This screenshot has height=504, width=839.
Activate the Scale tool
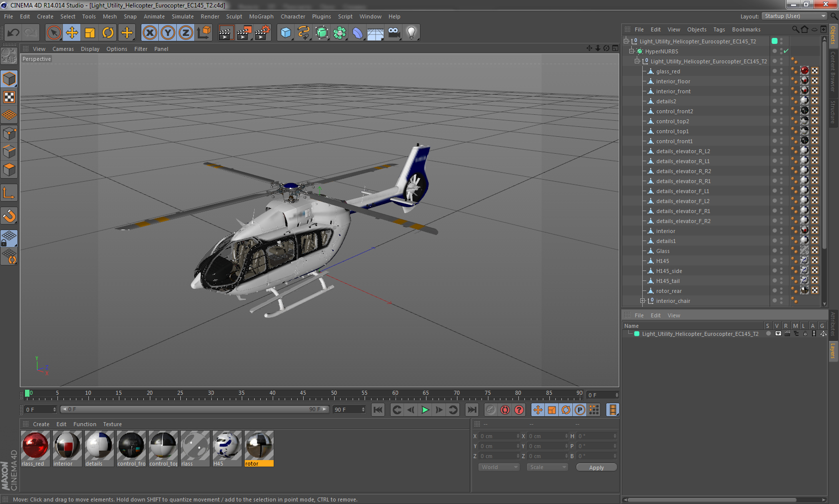click(x=90, y=33)
